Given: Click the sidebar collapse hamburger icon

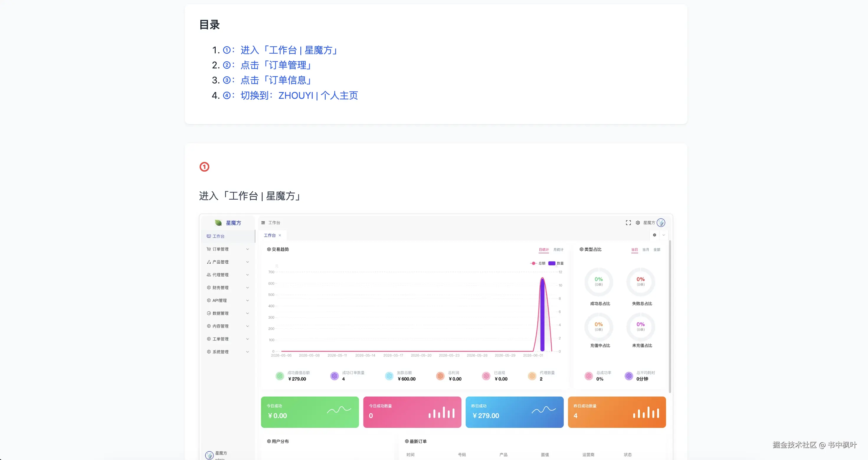Looking at the screenshot, I should click(x=263, y=223).
